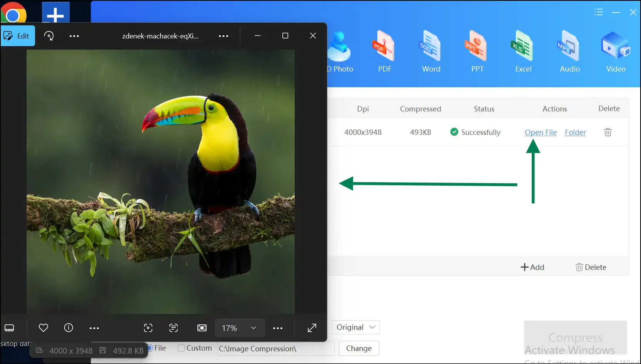Open more options beside info icon

[94, 328]
